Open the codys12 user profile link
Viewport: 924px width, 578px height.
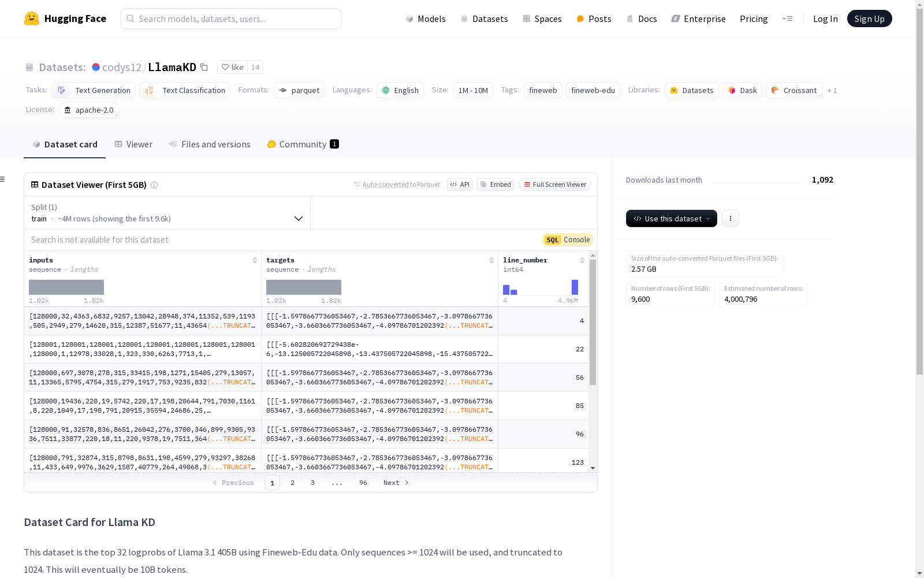(122, 67)
